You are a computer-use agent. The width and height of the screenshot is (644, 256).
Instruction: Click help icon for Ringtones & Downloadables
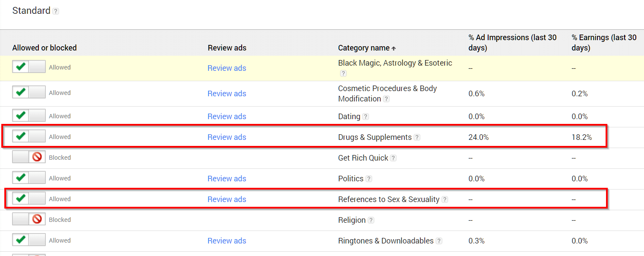click(x=439, y=241)
